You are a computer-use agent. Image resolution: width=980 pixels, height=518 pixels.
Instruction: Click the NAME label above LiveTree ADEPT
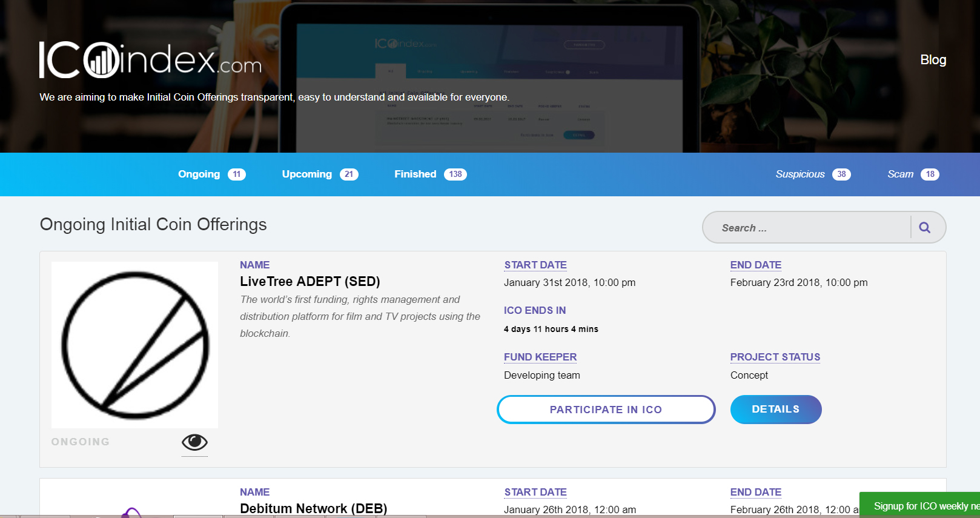pos(255,265)
